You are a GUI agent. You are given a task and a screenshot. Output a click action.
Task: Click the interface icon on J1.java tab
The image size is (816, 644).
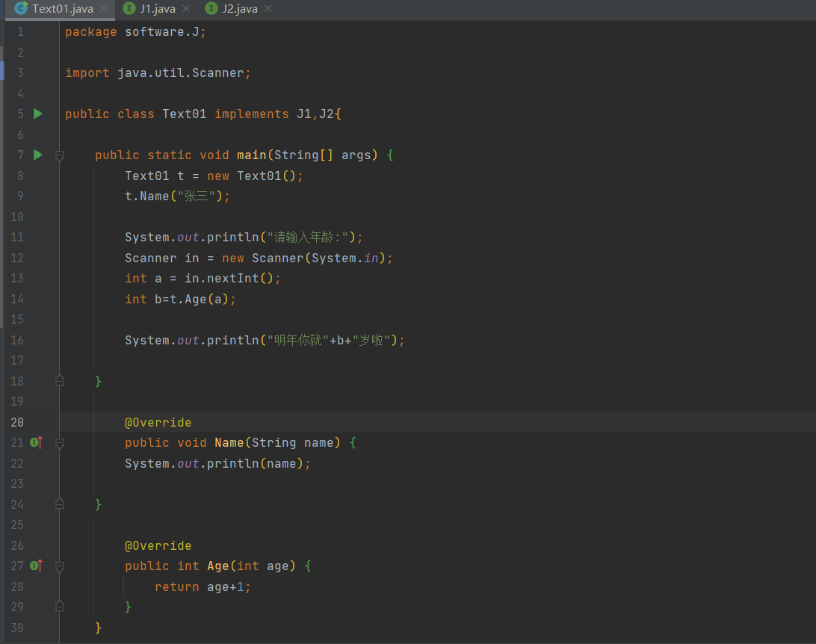(129, 8)
